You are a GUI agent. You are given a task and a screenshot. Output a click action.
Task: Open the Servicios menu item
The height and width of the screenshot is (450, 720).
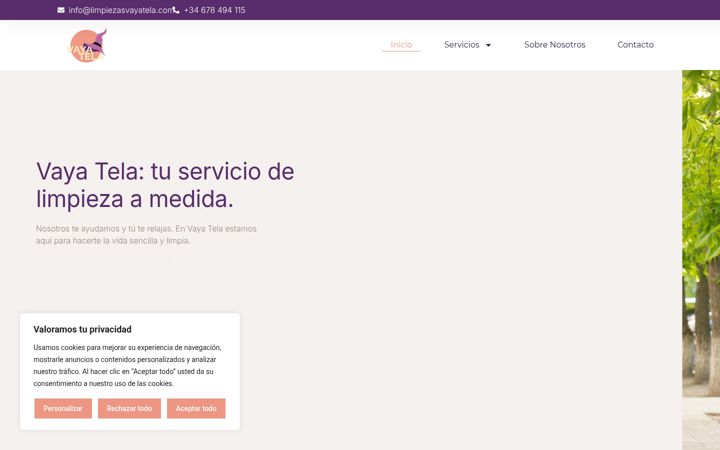(x=461, y=45)
